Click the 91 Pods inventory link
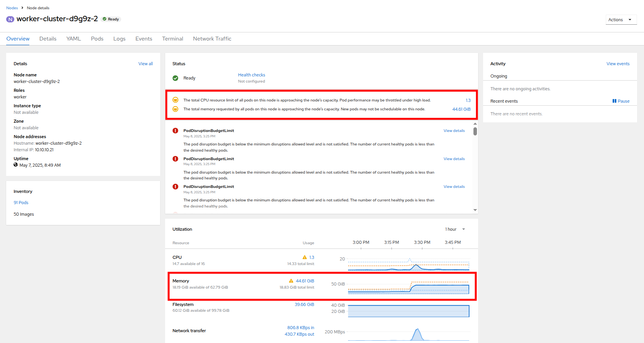Screen dimensions: 644x343 (21, 203)
